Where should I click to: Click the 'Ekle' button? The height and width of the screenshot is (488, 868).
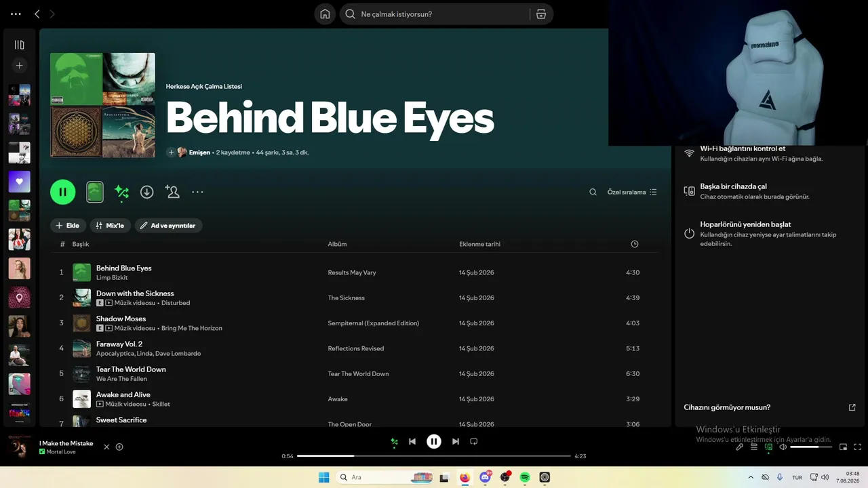click(67, 226)
